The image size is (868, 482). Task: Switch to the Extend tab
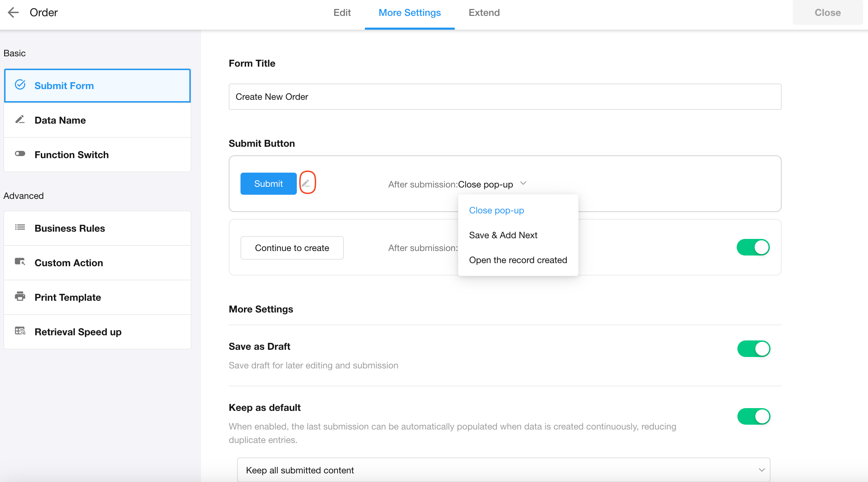(484, 13)
